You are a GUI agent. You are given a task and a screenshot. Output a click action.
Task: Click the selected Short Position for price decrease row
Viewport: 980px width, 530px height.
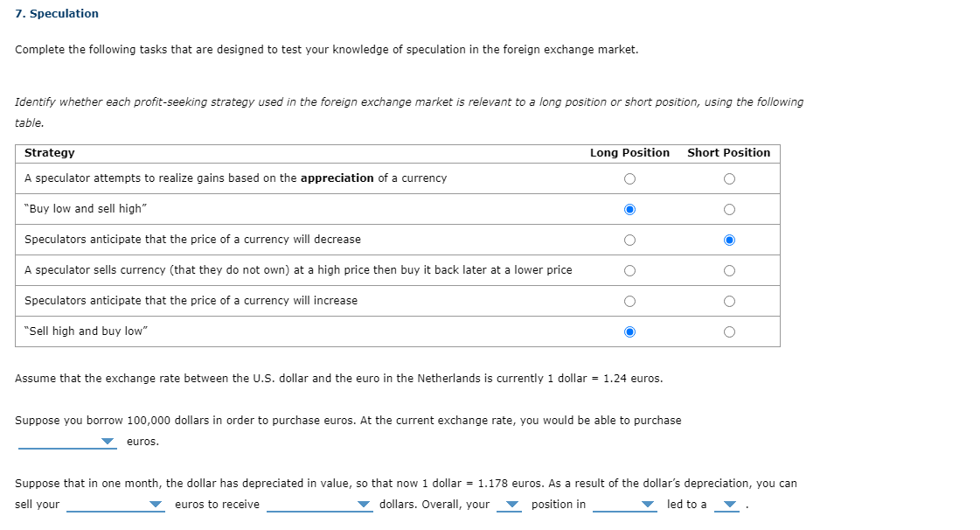point(728,240)
